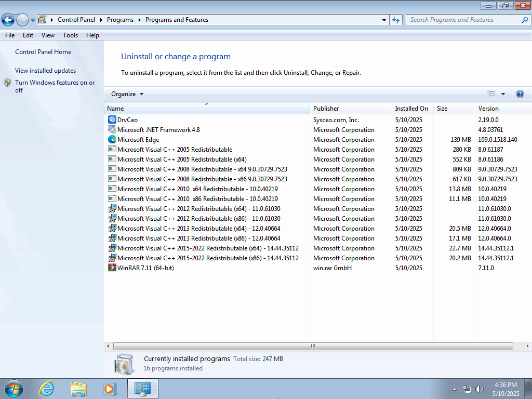Image resolution: width=532 pixels, height=399 pixels.
Task: Sort by the Installed On column header
Action: 413,109
